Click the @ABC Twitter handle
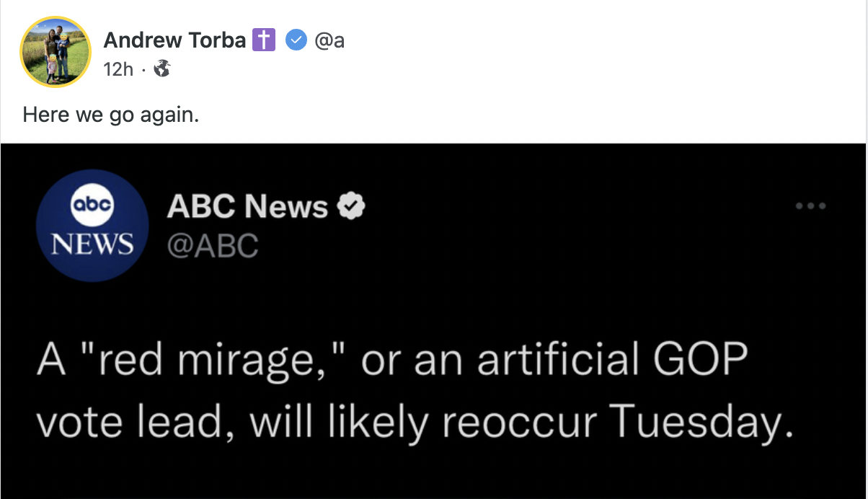The height and width of the screenshot is (499, 868). pos(212,246)
